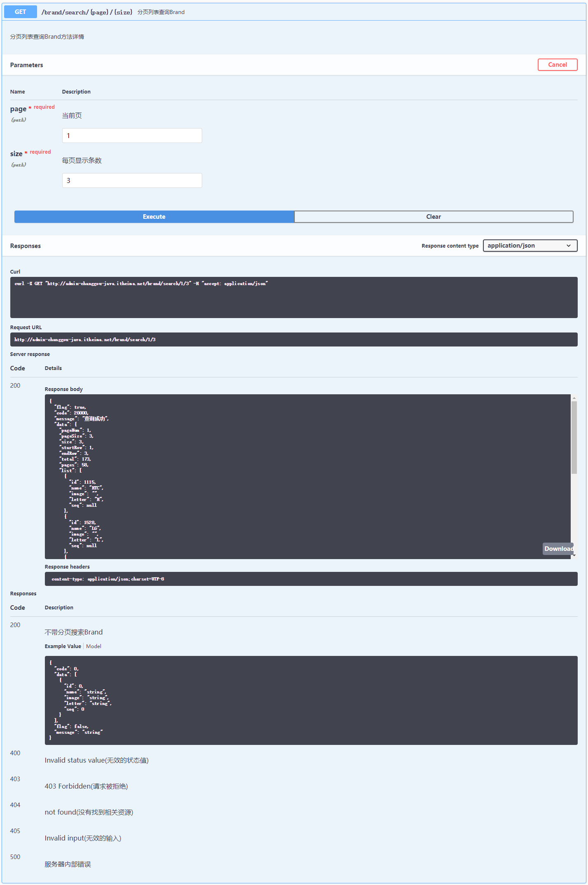Click the scrollbar up arrow in response body
The width and height of the screenshot is (588, 885).
coord(574,398)
